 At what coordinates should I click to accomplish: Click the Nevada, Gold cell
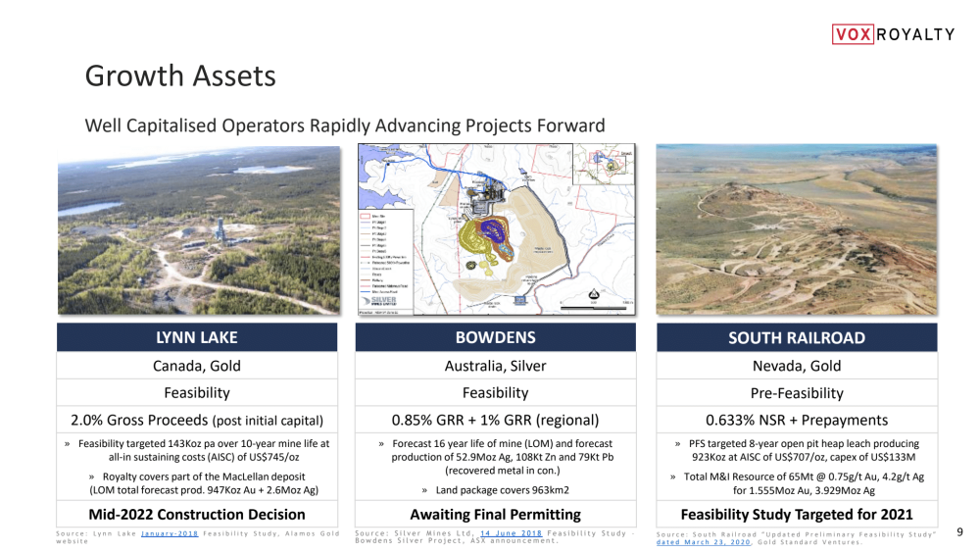(797, 366)
